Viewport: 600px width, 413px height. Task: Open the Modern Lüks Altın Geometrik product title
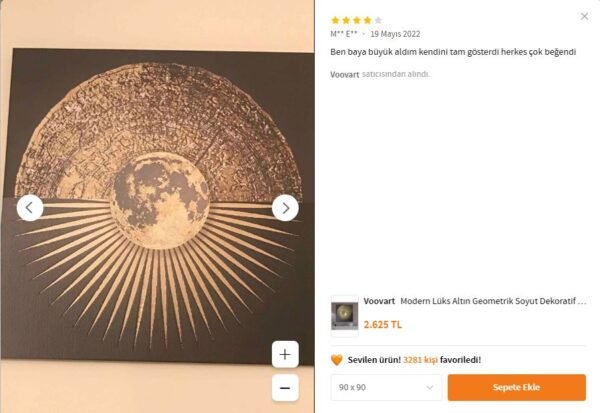[x=492, y=300]
